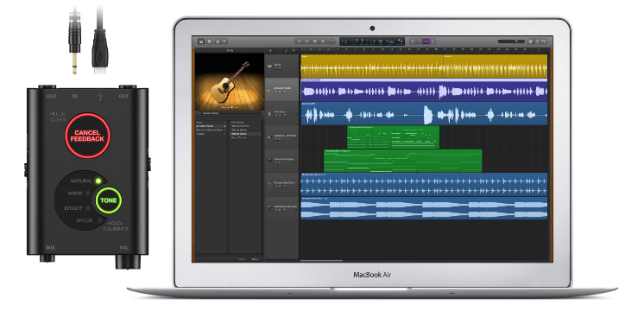Screen dimensions: 644x324
Task: Toggle the purple Metronome button
Action: point(432,41)
